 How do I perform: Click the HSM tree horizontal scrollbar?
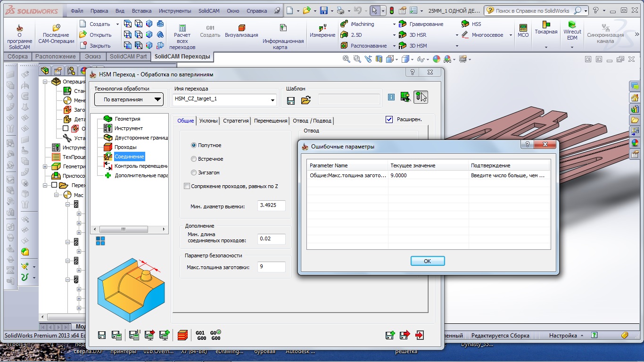click(x=129, y=229)
